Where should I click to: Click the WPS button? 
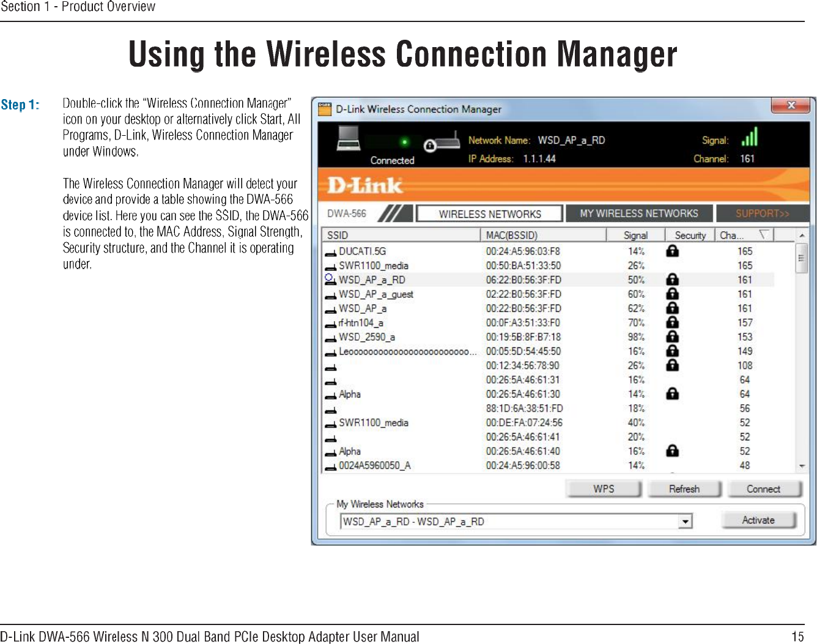604,489
